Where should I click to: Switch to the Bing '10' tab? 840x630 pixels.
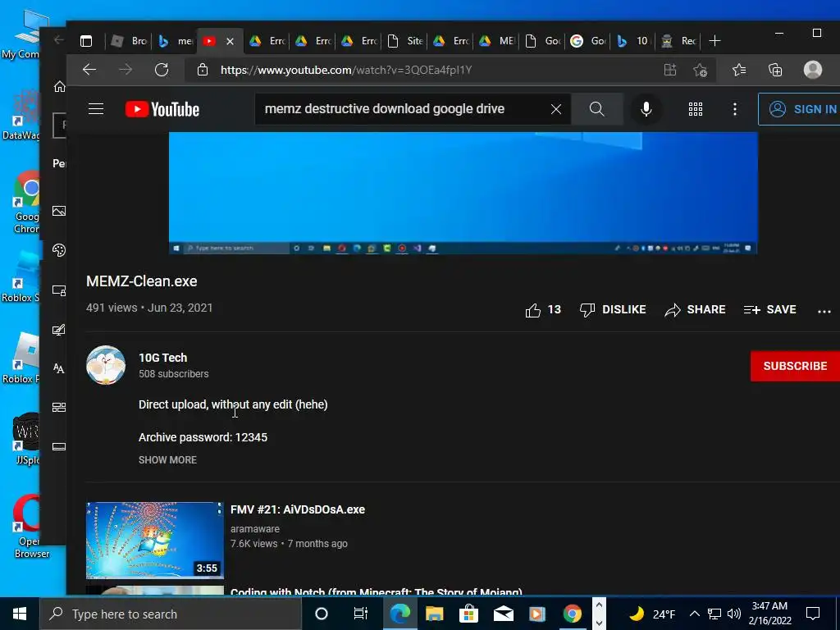pyautogui.click(x=632, y=41)
